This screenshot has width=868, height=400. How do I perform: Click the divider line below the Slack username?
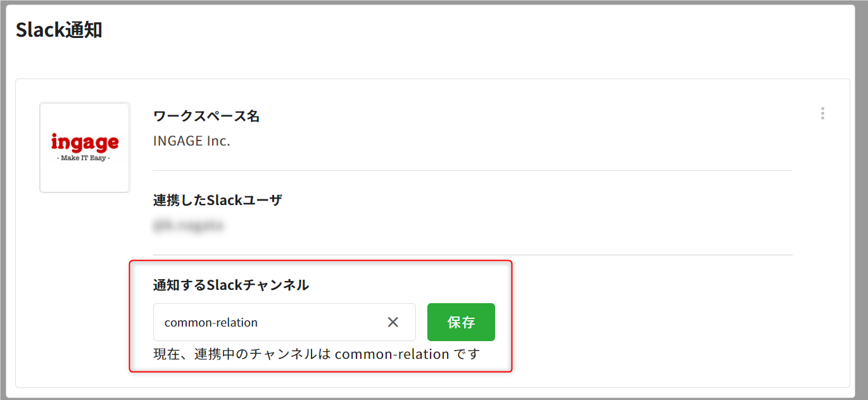click(472, 255)
